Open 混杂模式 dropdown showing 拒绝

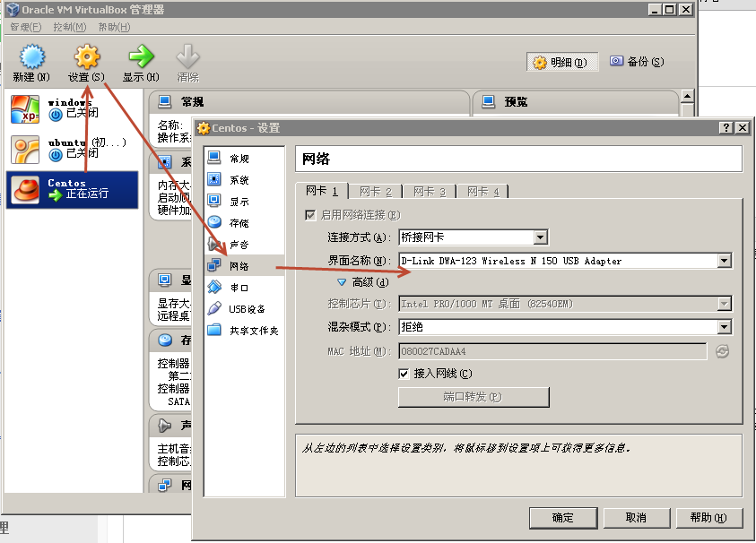click(x=565, y=327)
